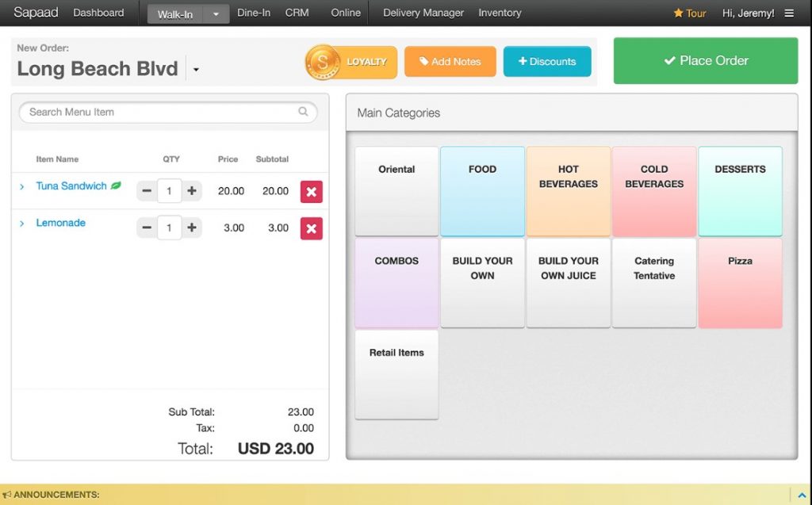Start the Tour with star icon
Viewport: 812px width, 505px height.
(689, 13)
